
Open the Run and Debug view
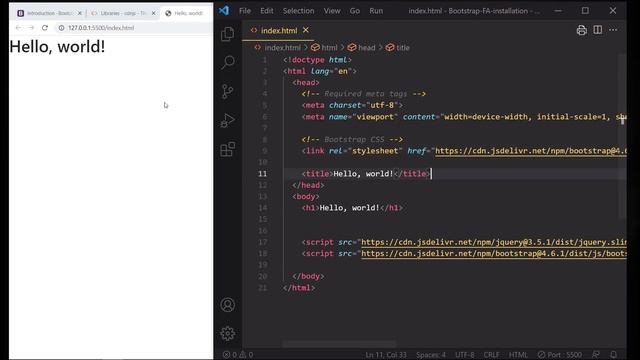(227, 120)
